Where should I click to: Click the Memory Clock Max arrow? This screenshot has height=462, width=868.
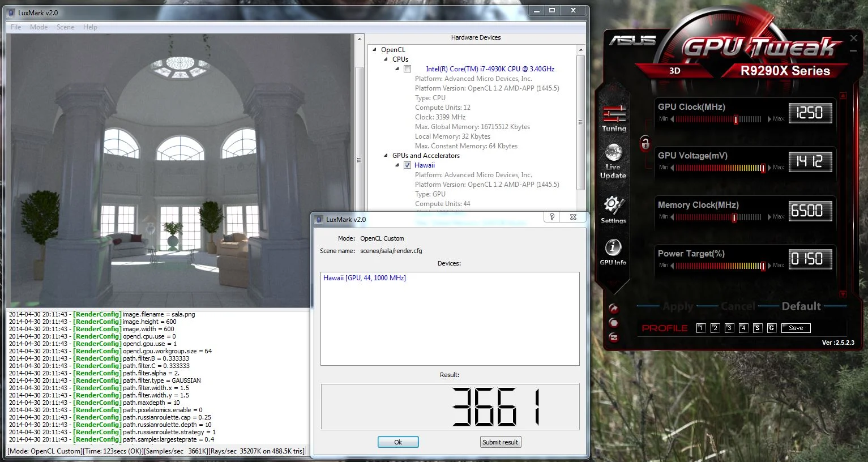(769, 217)
